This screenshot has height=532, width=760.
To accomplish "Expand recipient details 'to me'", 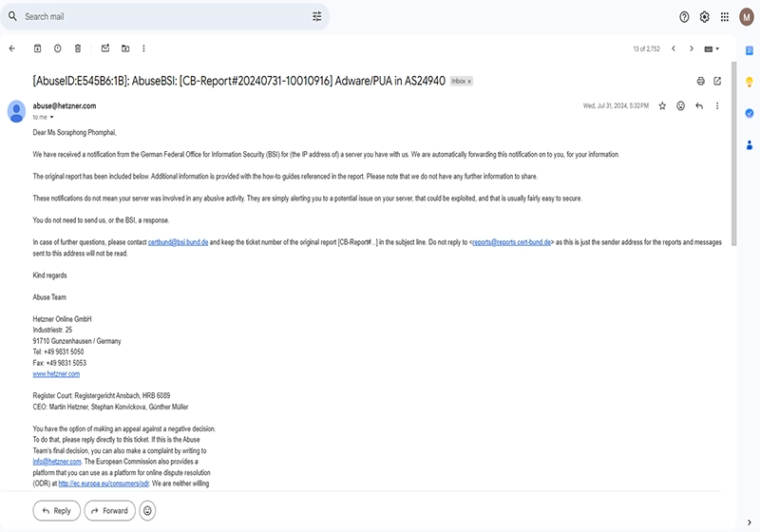I will [52, 117].
